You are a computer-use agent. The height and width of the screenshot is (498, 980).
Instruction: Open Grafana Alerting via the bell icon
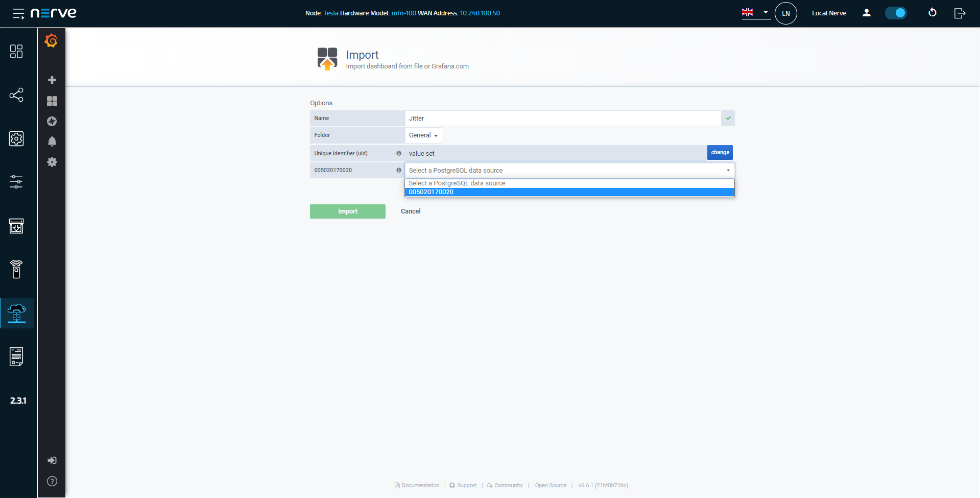52,141
